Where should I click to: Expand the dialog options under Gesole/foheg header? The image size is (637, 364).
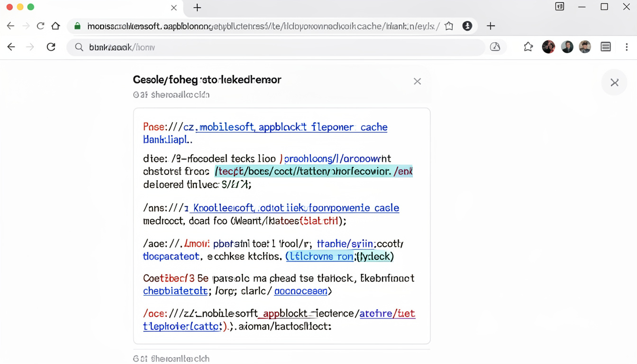click(x=171, y=94)
